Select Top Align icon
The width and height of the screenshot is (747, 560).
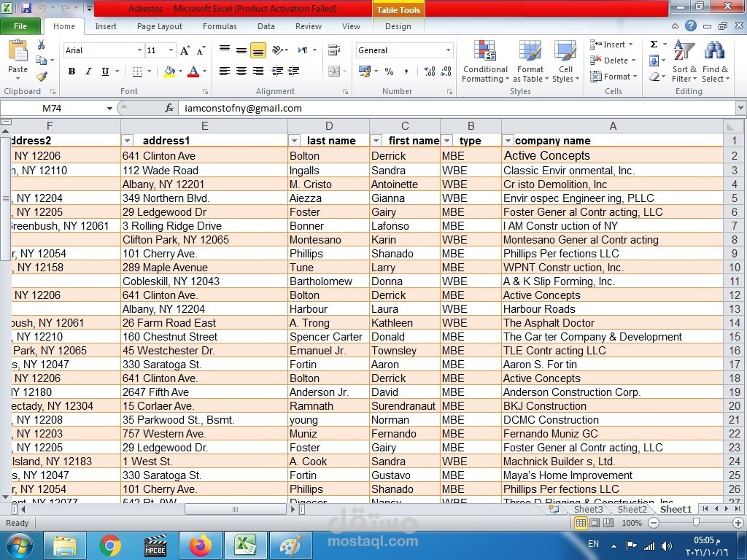click(225, 50)
